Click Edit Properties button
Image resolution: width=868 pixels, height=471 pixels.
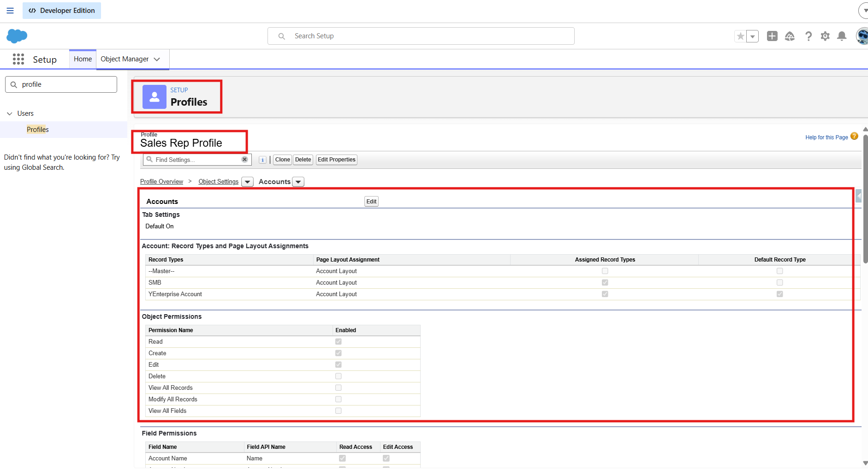(x=337, y=160)
